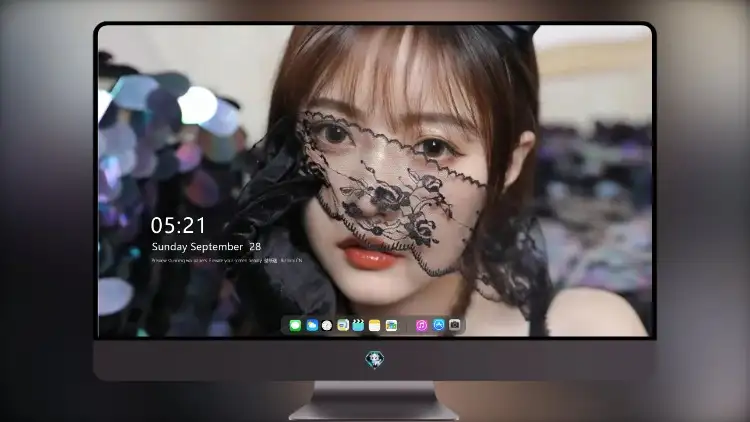This screenshot has height=422, width=750.
Task: Launch the pink iTunes music app
Action: pyautogui.click(x=421, y=325)
